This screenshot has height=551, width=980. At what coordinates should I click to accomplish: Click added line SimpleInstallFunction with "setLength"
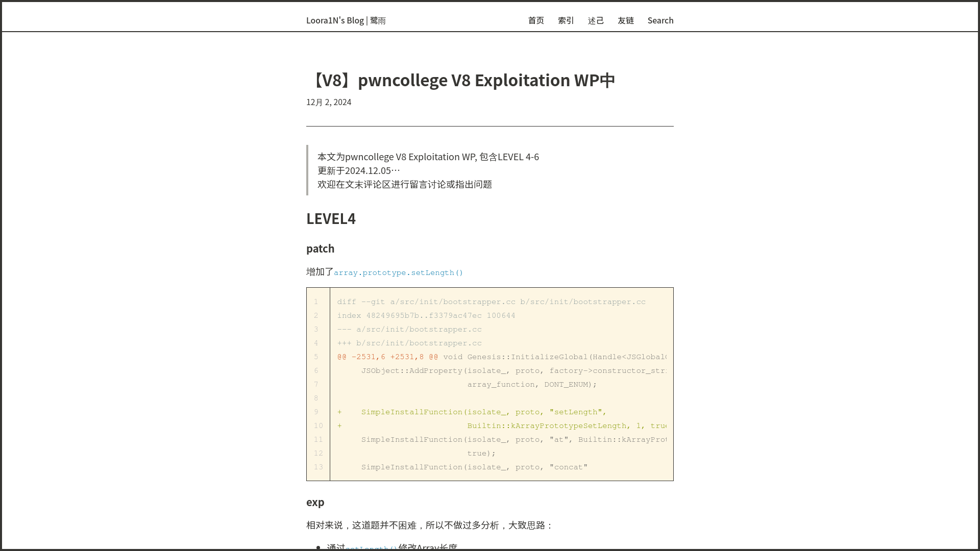tap(472, 412)
